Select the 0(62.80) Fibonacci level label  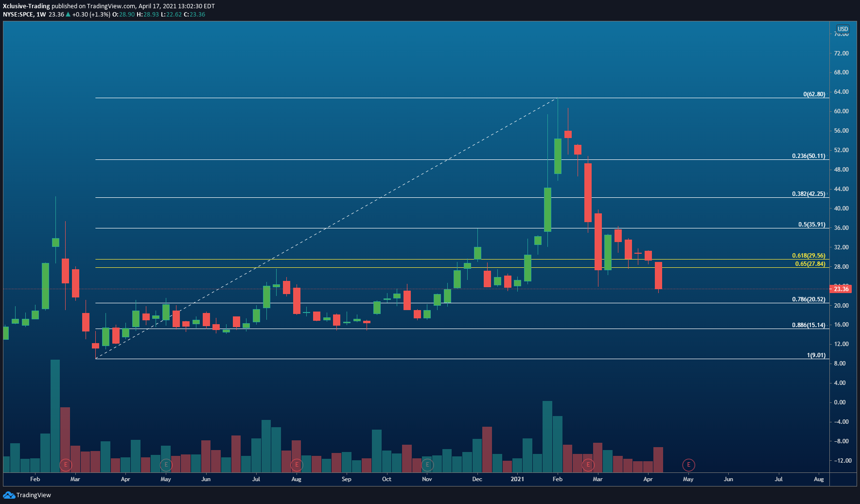pos(814,94)
